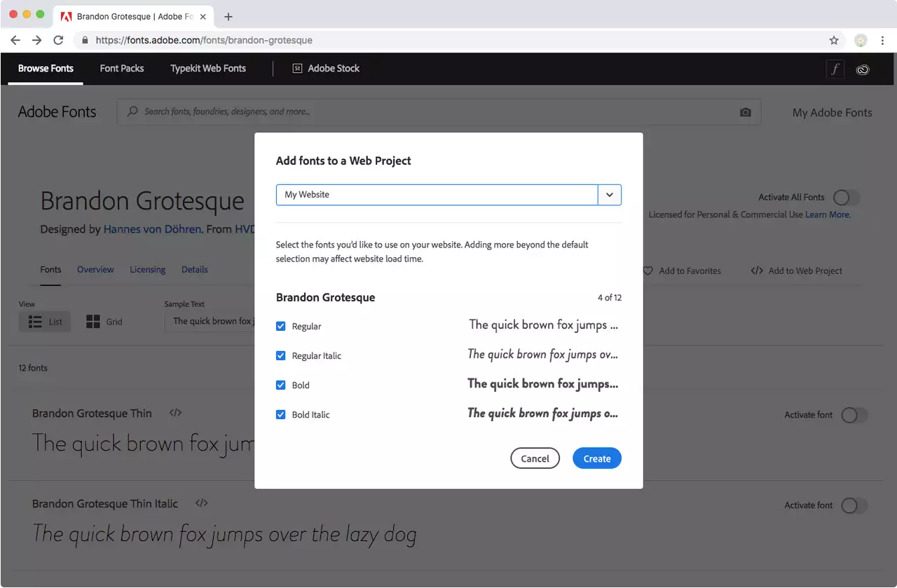Click the italic f fonts icon
The image size is (897, 588).
coord(835,69)
